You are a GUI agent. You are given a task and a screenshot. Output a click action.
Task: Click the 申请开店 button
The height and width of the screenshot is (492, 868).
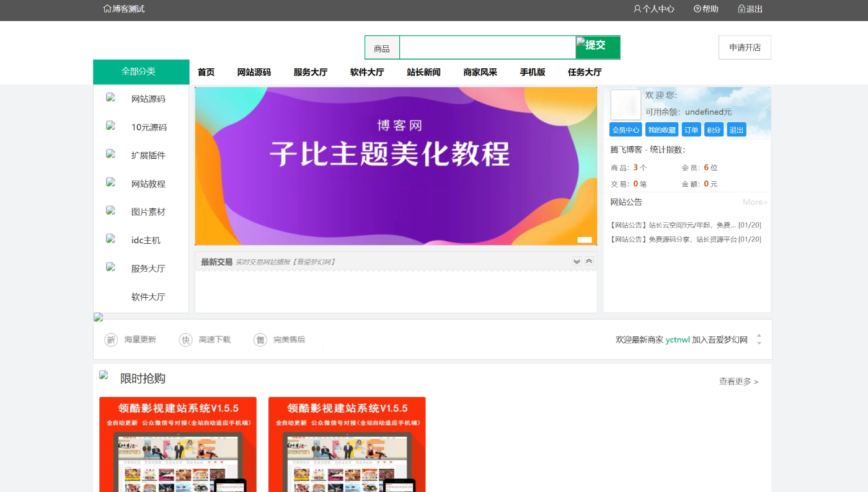pos(745,47)
